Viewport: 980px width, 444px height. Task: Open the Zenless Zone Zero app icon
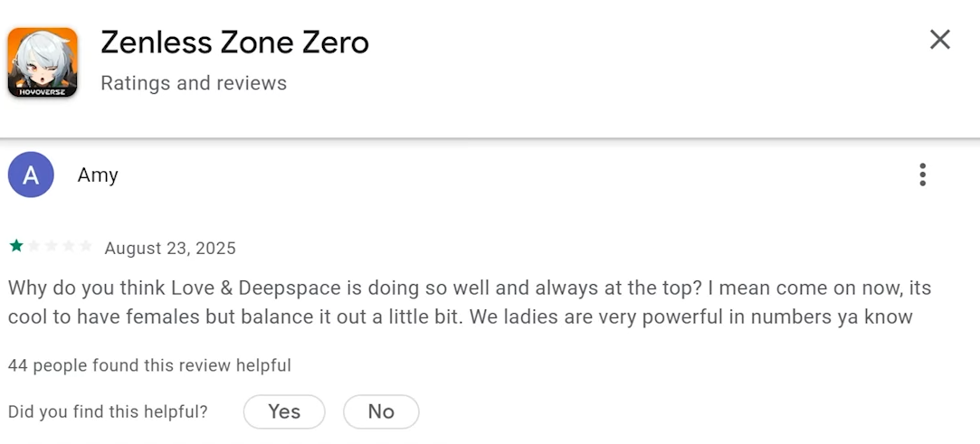[x=43, y=62]
